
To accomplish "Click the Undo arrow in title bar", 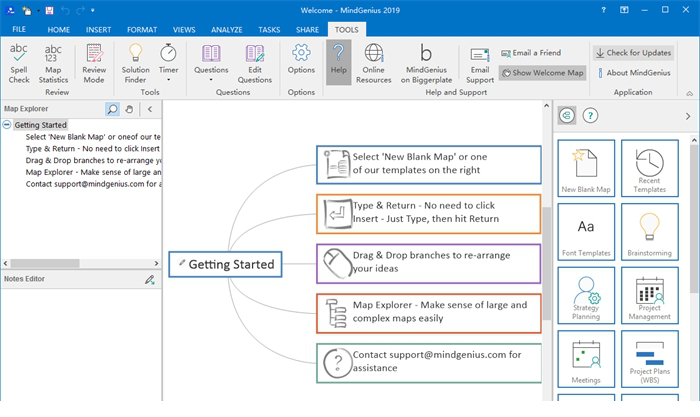I will click(65, 10).
